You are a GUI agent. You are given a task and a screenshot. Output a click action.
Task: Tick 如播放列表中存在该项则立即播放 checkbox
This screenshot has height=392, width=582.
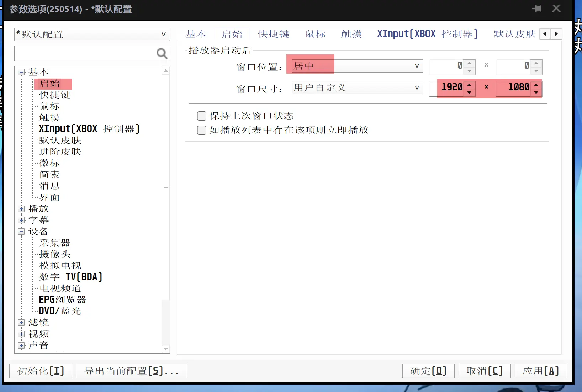(x=202, y=130)
